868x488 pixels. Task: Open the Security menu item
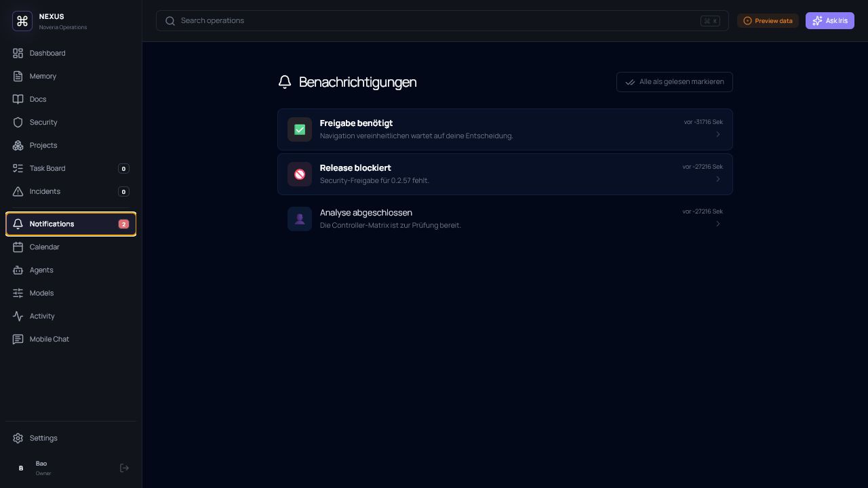point(71,122)
